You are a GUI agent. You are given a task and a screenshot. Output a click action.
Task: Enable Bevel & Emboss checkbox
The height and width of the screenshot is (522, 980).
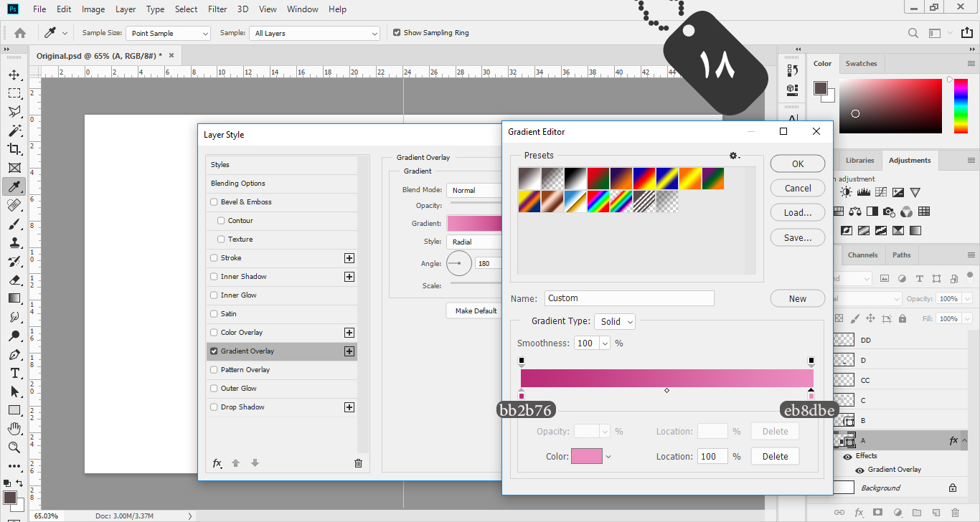point(214,202)
